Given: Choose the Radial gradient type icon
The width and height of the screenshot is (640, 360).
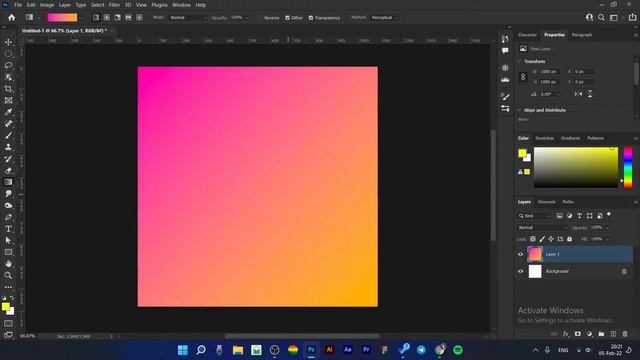Looking at the screenshot, I should [107, 18].
